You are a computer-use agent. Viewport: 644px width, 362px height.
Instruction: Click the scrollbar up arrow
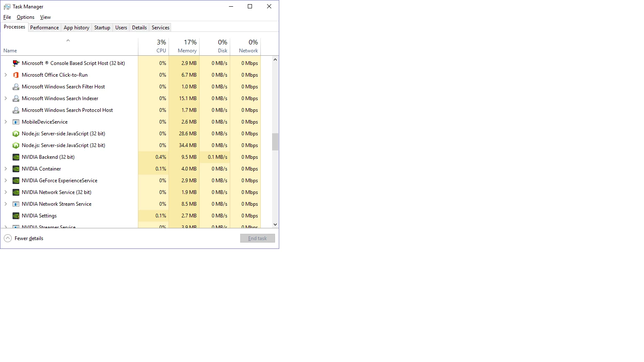275,59
